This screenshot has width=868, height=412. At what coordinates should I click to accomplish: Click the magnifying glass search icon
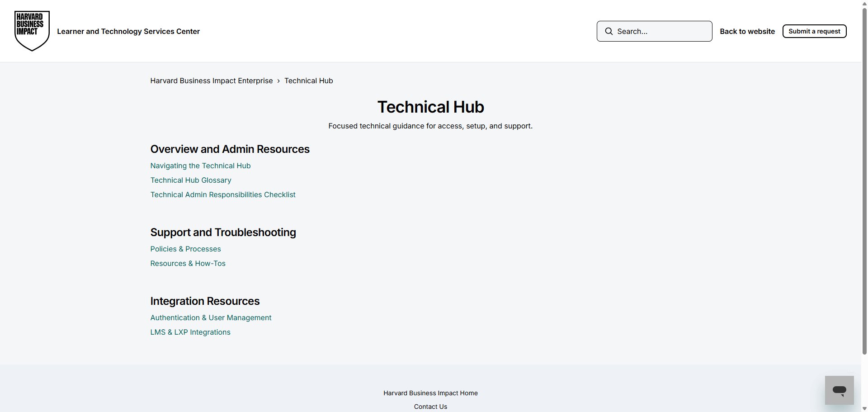point(609,31)
